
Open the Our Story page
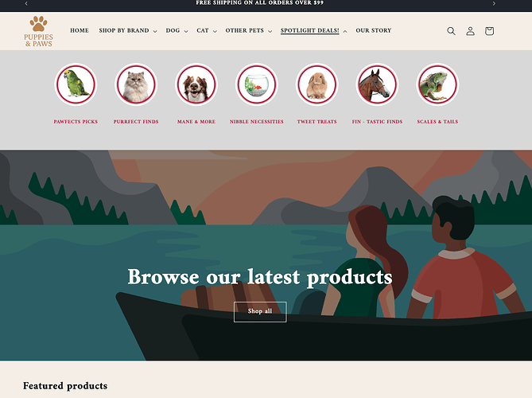(x=374, y=30)
